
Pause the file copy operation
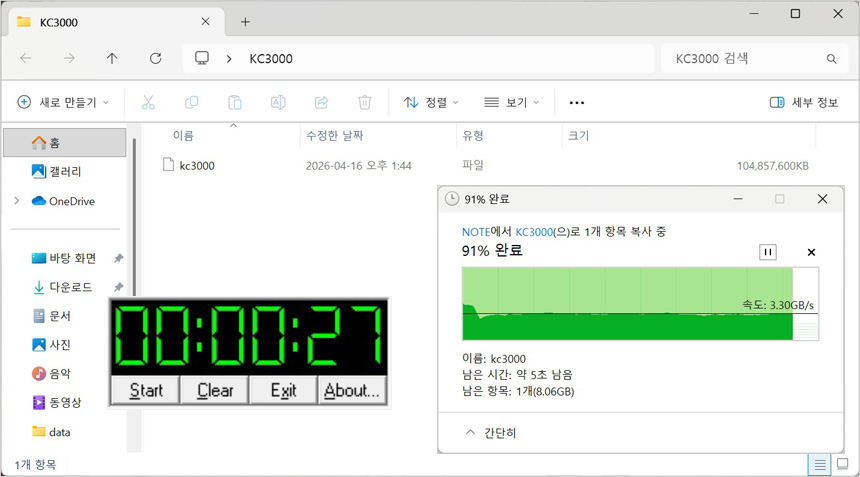(x=768, y=252)
